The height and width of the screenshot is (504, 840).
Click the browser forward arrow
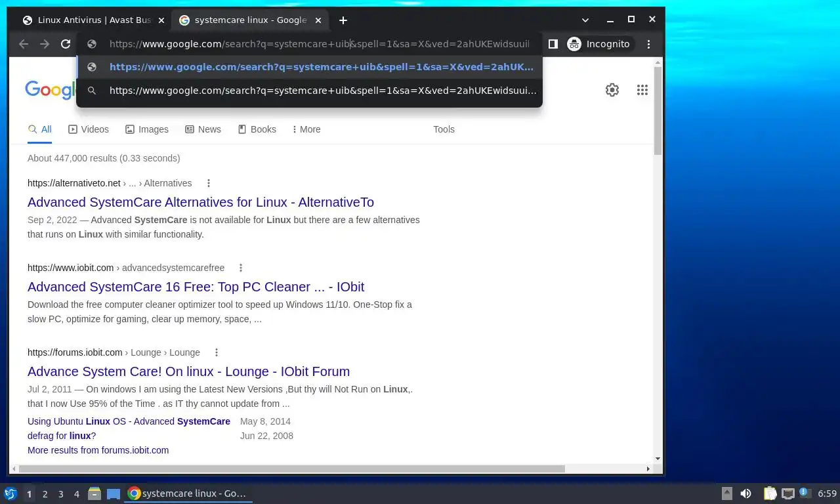coord(45,44)
